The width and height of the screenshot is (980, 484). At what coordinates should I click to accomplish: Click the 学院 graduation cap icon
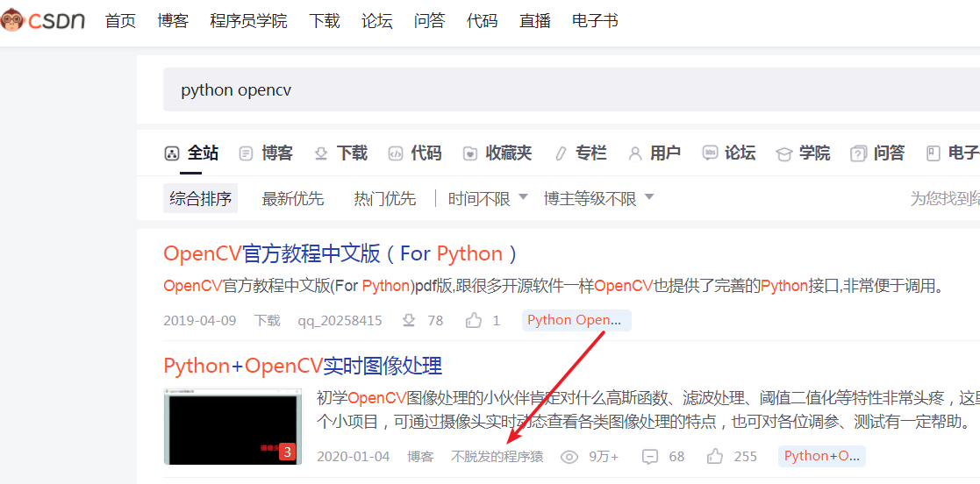click(x=783, y=153)
